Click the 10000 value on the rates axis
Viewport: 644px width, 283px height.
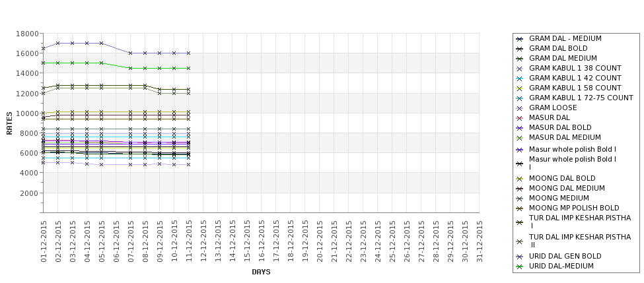click(28, 113)
